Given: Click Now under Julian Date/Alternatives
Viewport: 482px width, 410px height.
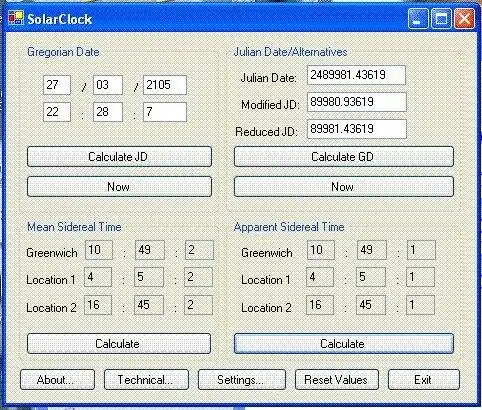Looking at the screenshot, I should (x=344, y=187).
